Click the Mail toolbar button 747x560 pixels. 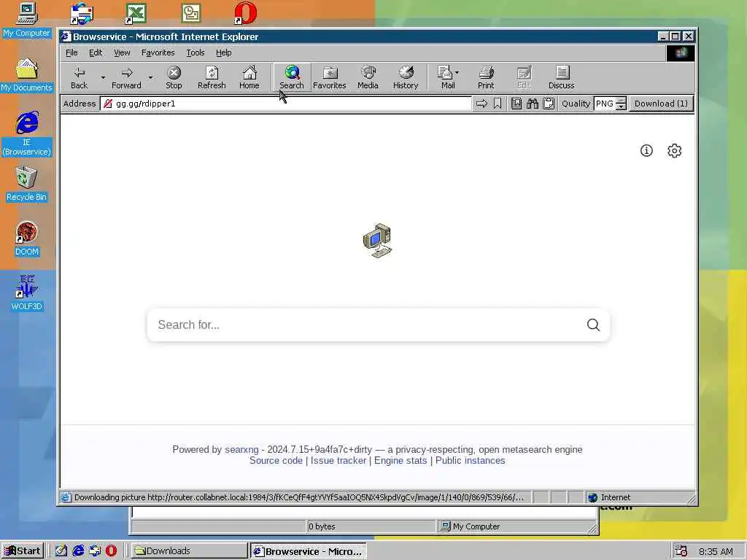(x=446, y=77)
